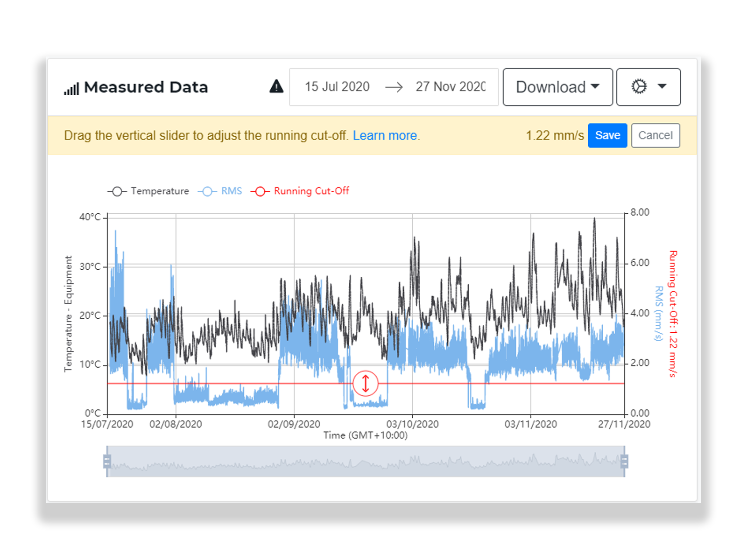
Task: Click the arrow between the dates
Action: tap(394, 87)
